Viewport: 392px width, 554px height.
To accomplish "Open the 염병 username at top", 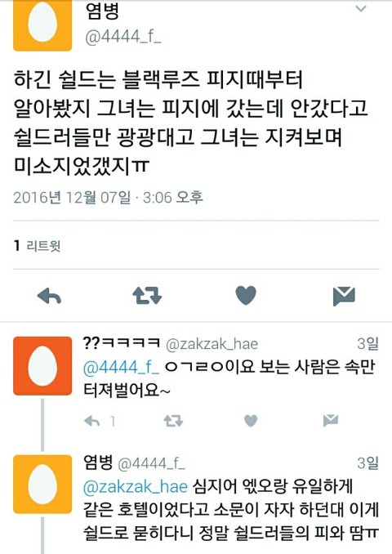I will pos(102,11).
